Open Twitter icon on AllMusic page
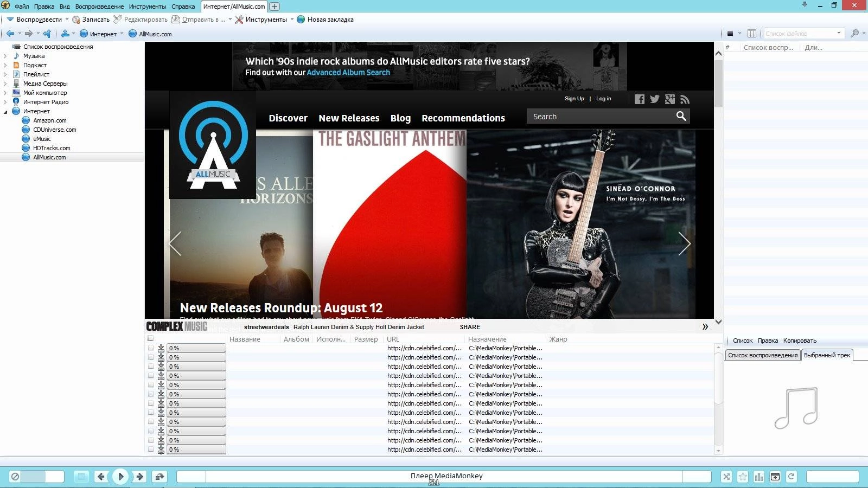 (x=655, y=99)
